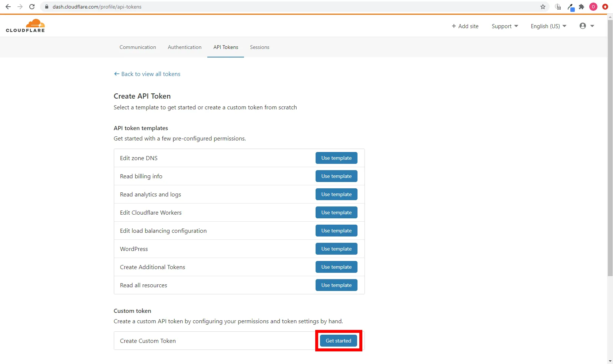Viewport: 613px width, 364px height.
Task: Switch to the Communication tab
Action: coord(138,47)
